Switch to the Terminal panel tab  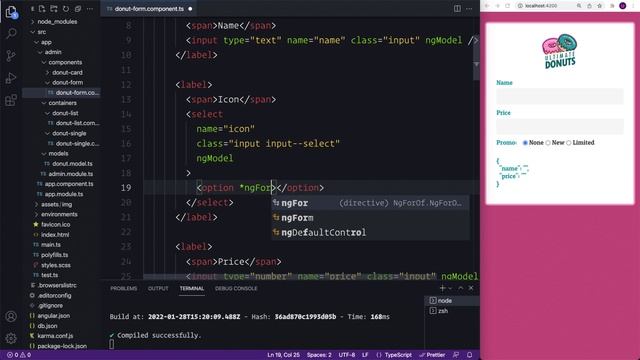(x=192, y=288)
